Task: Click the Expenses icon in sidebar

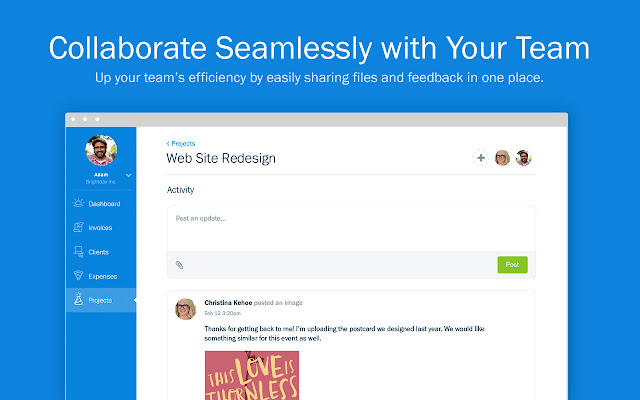Action: (78, 276)
